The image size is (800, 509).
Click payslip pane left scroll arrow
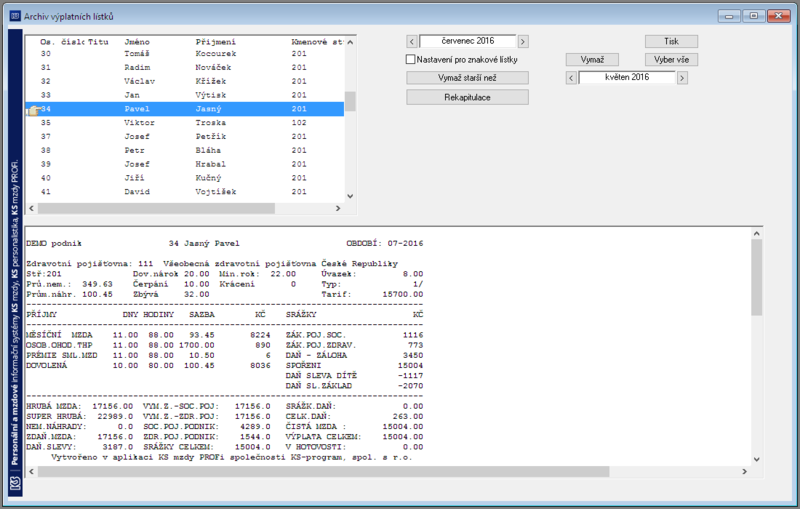[x=32, y=471]
